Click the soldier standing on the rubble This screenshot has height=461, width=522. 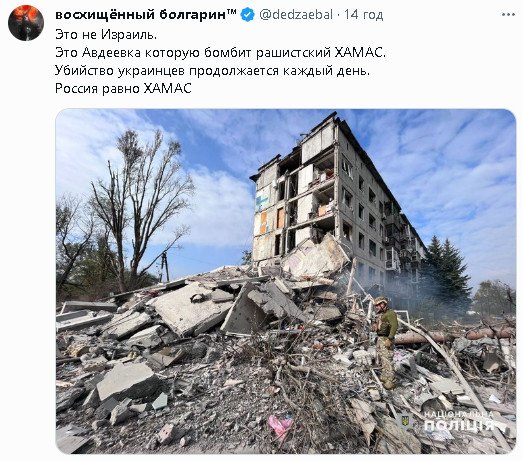(386, 342)
